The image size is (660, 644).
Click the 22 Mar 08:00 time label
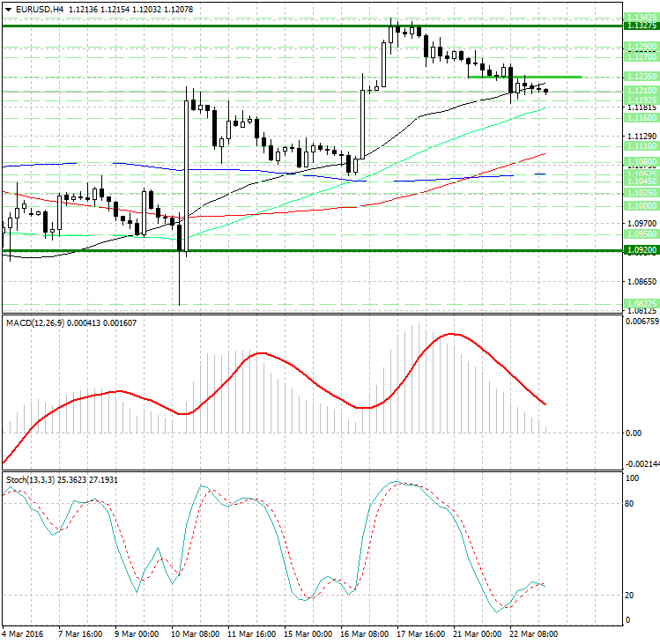(x=533, y=634)
